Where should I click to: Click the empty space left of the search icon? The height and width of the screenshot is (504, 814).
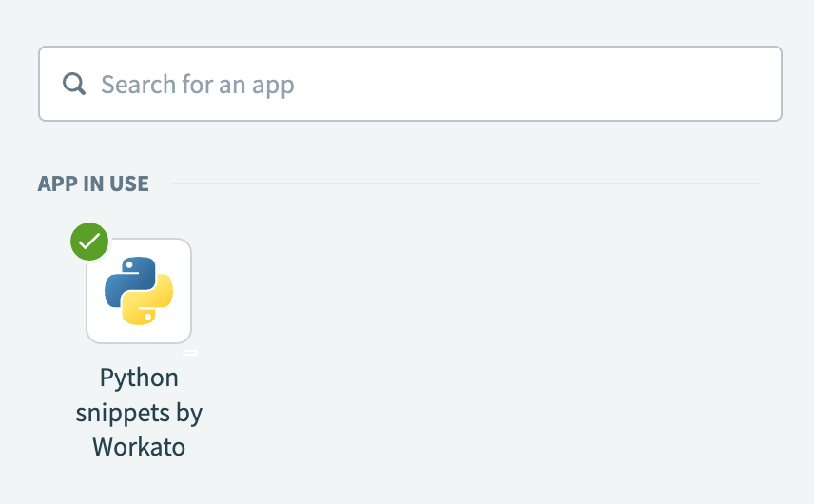[x=49, y=84]
